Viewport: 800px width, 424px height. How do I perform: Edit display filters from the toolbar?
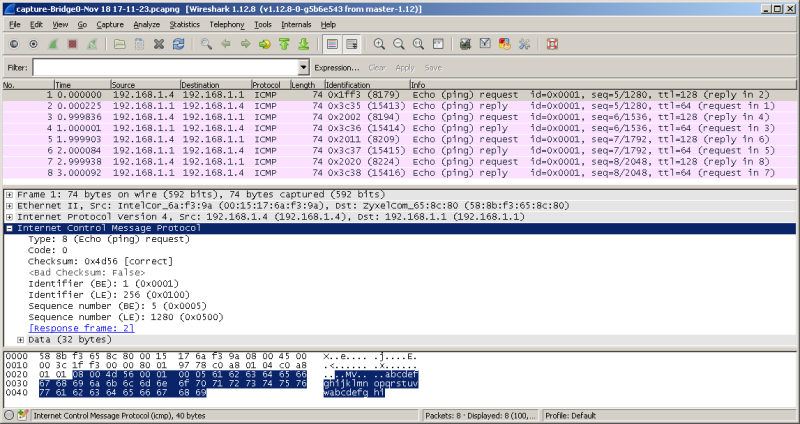pyautogui.click(x=485, y=44)
